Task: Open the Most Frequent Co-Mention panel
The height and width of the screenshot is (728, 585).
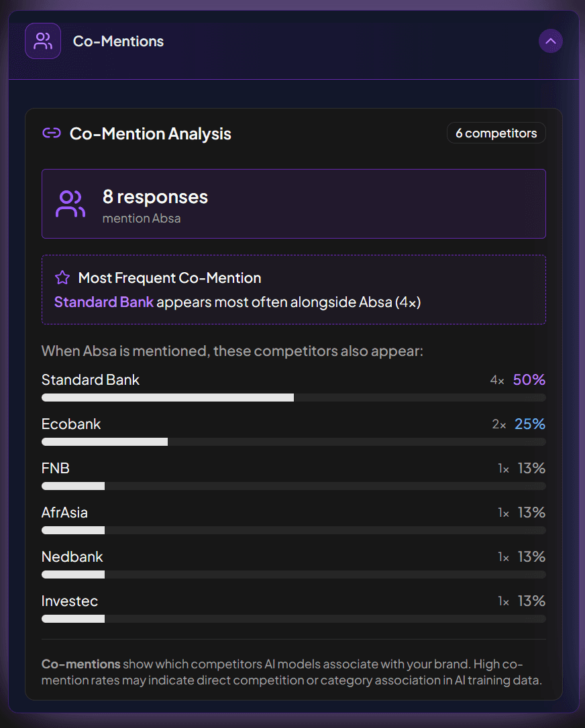Action: tap(293, 289)
